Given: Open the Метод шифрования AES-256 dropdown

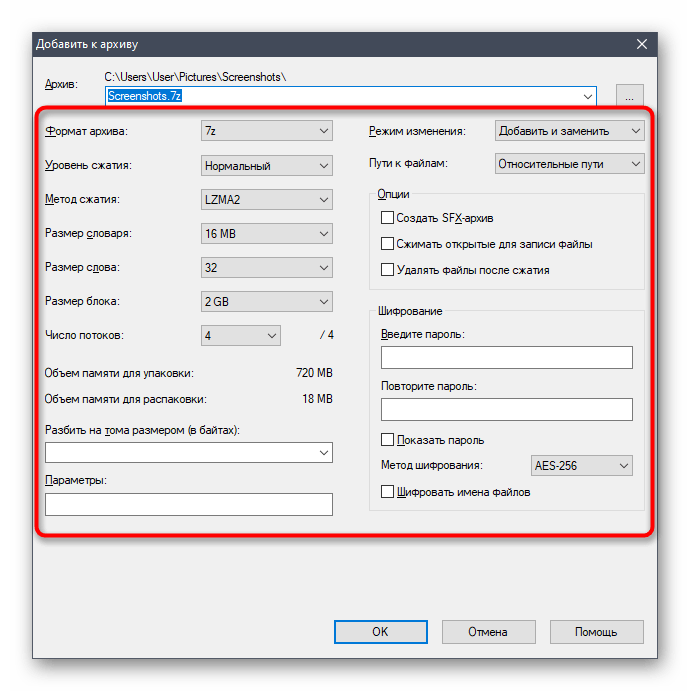Looking at the screenshot, I should coord(582,466).
